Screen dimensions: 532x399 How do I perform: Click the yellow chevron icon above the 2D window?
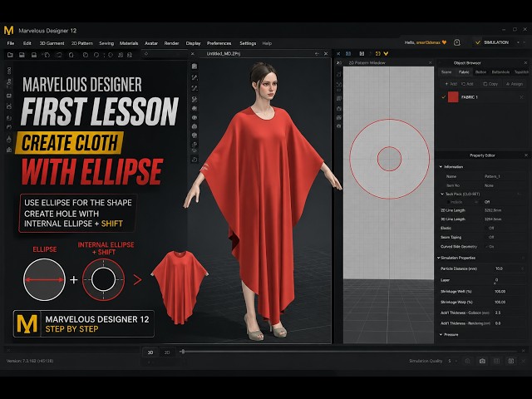tap(386, 53)
